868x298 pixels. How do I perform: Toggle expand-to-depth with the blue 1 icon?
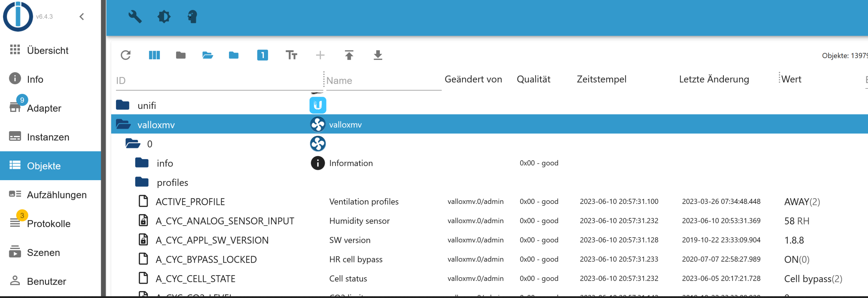262,55
